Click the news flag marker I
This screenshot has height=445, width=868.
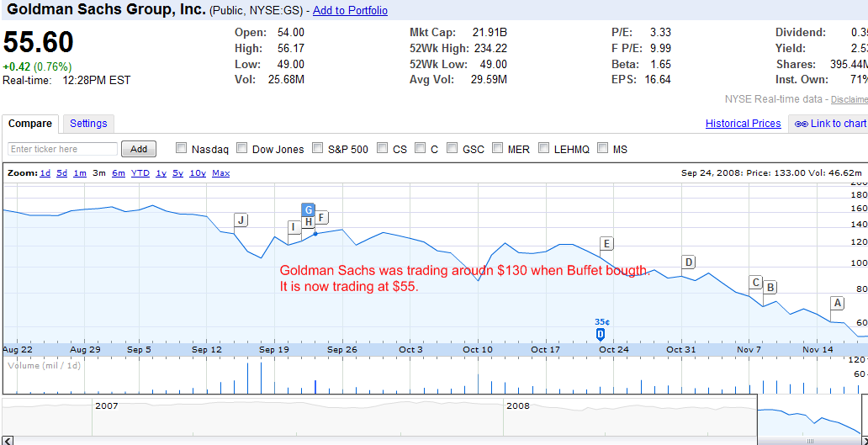(294, 227)
